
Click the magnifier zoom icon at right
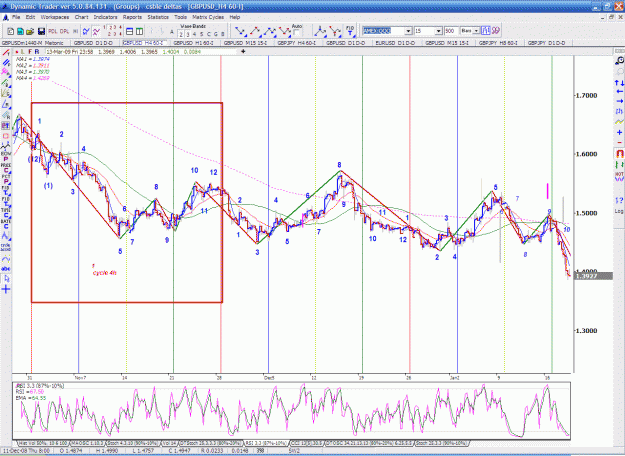pos(619,61)
